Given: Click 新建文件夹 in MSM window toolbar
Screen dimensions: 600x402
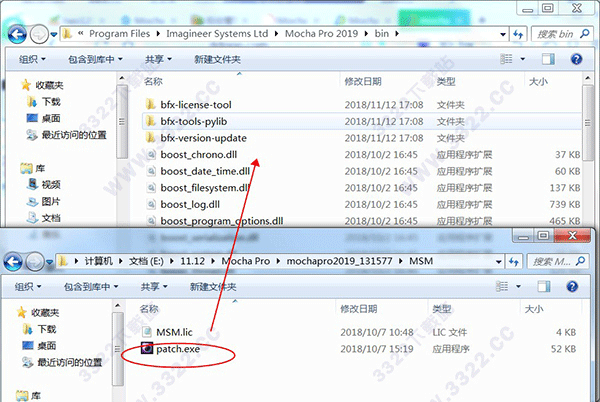Looking at the screenshot, I should coord(213,286).
